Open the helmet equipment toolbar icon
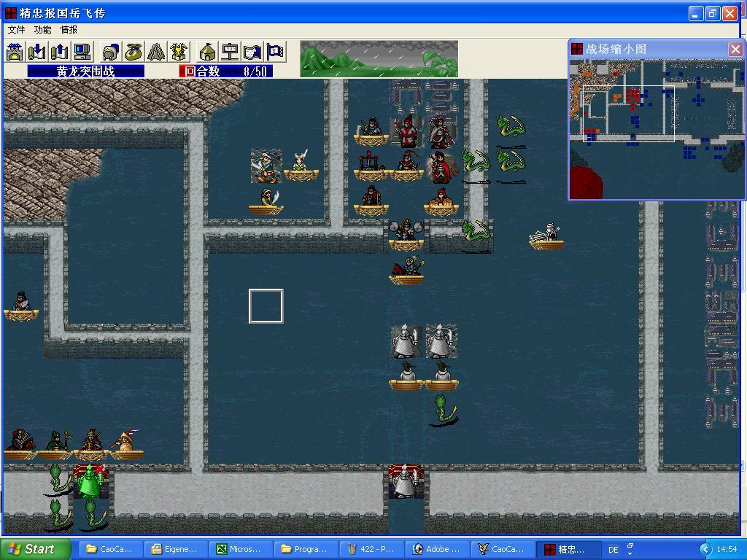 click(x=111, y=52)
